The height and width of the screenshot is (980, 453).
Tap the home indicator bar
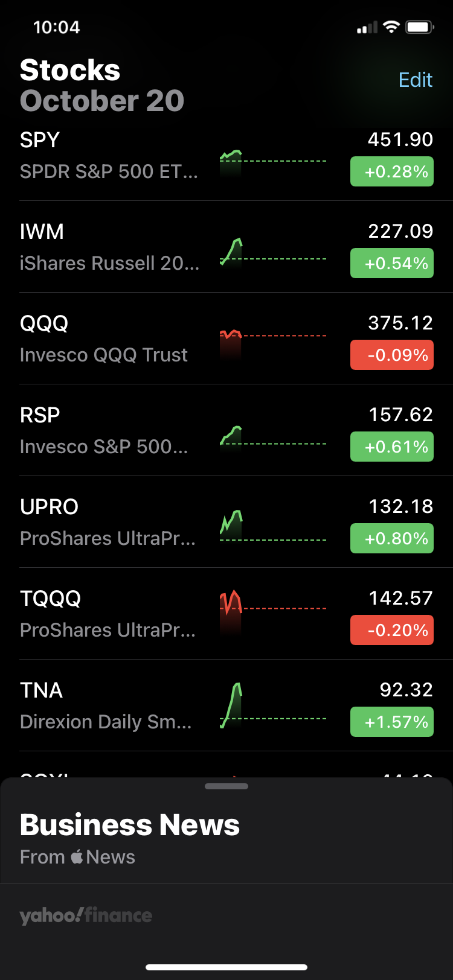coord(226,967)
